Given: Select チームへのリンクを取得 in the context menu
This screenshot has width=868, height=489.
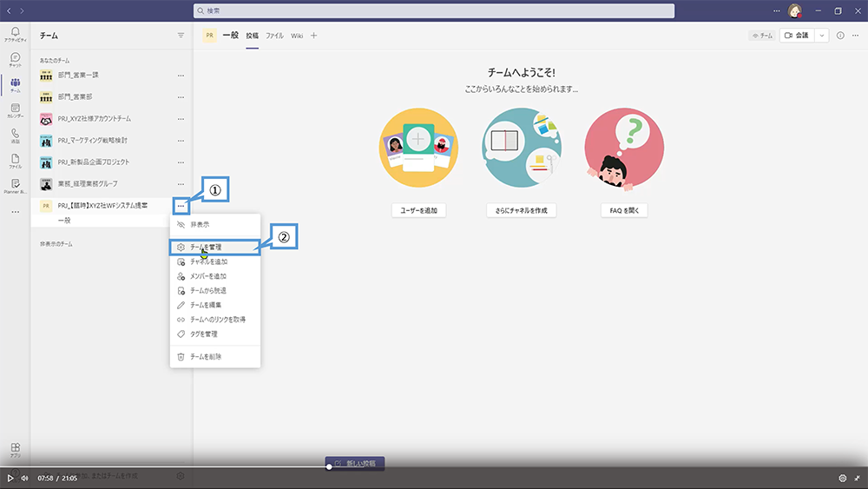Looking at the screenshot, I should coord(214,320).
